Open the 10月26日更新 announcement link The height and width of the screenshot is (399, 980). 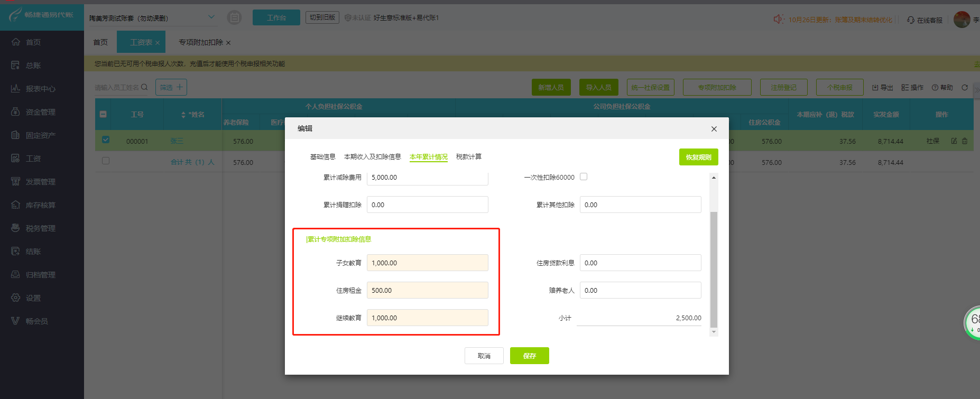(840, 20)
